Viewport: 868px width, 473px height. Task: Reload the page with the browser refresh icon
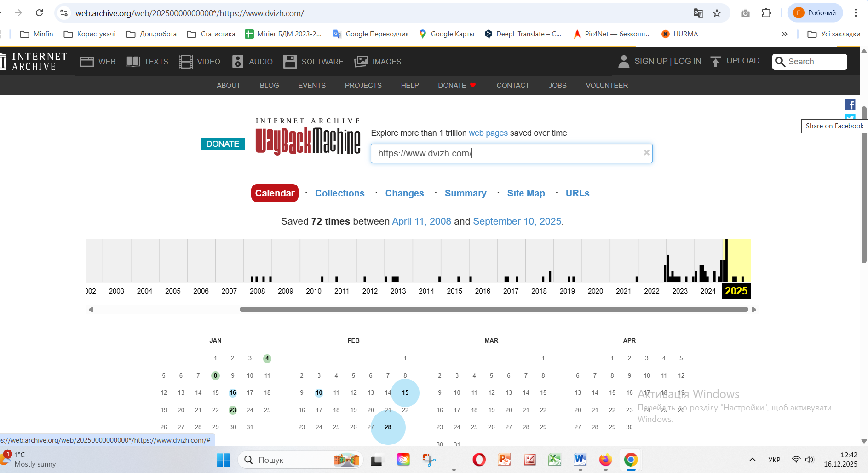click(40, 13)
